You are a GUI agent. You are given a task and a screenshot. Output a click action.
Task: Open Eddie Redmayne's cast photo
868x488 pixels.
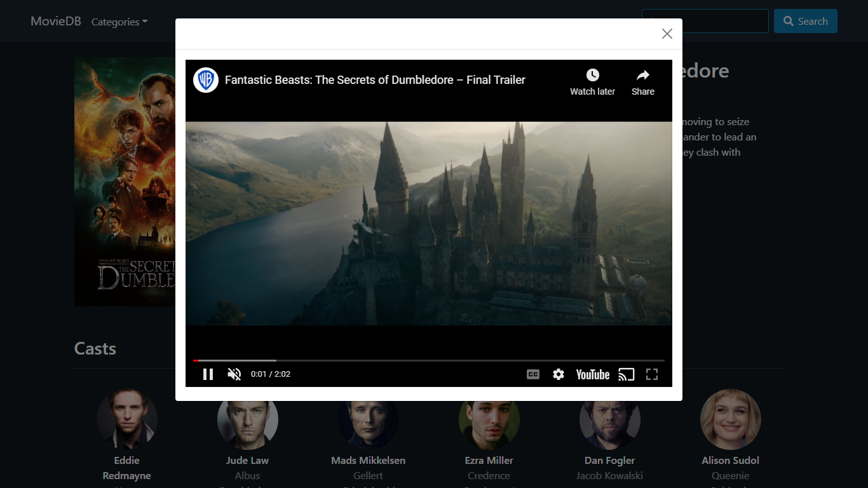[x=127, y=419]
